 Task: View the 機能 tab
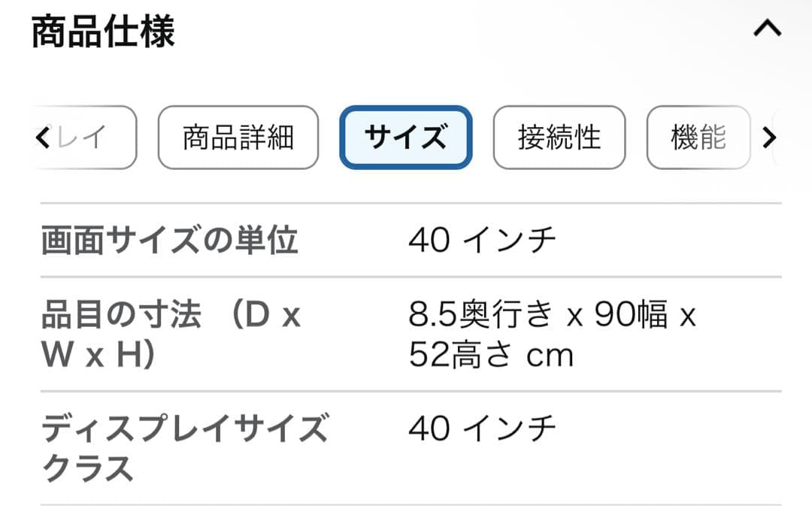pos(699,137)
